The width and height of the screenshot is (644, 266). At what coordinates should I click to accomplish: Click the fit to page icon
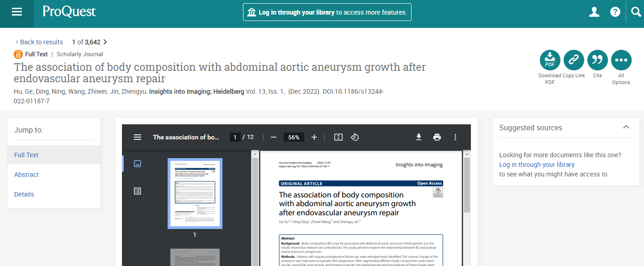tap(338, 137)
